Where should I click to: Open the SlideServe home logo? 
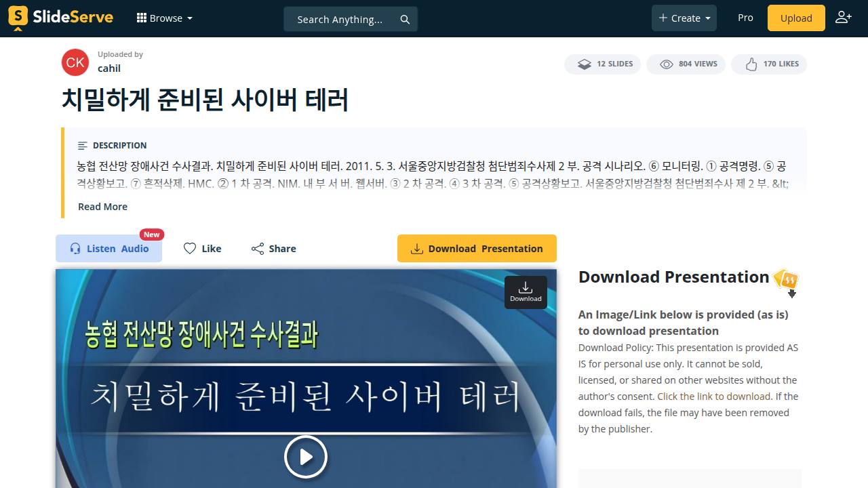coord(60,18)
